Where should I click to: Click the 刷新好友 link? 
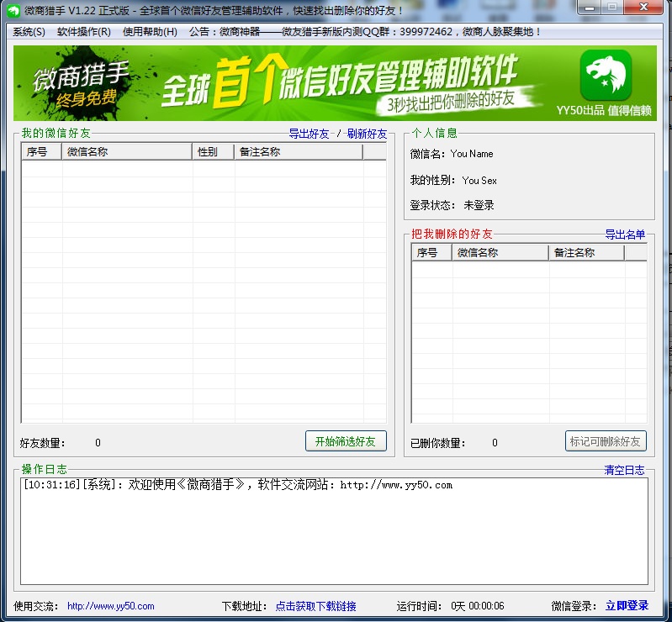point(367,134)
